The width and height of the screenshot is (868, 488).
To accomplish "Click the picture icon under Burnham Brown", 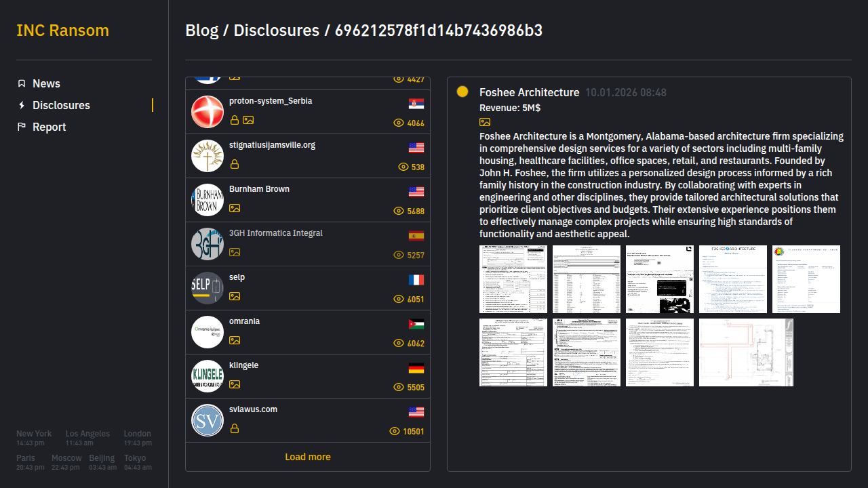I will click(235, 208).
